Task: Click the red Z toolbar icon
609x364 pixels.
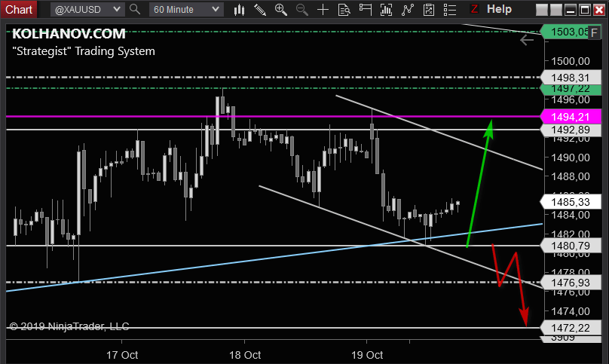Action: (474, 9)
